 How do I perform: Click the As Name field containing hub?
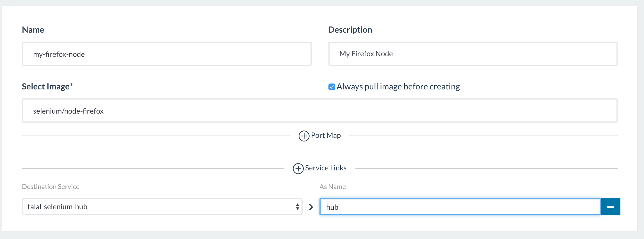[x=460, y=207]
